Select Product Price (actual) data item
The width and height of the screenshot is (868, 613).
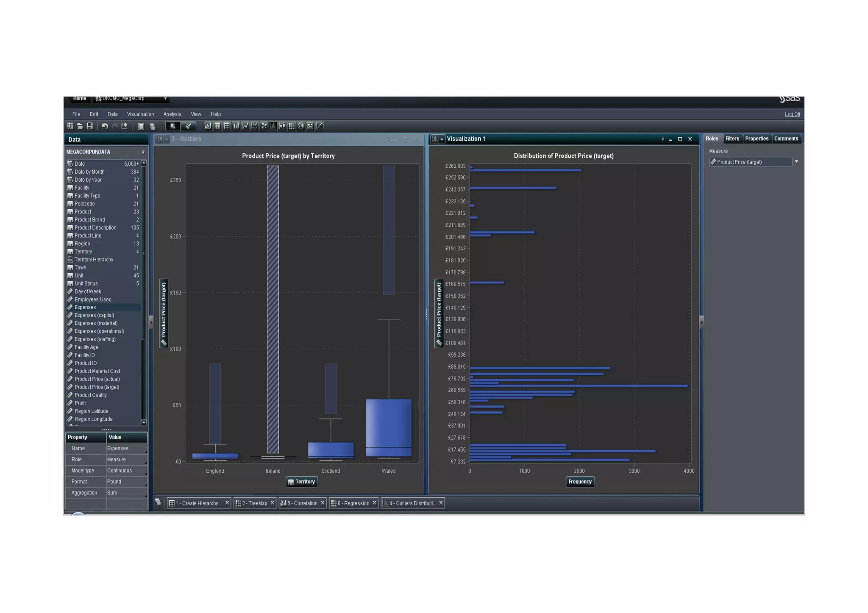pyautogui.click(x=97, y=380)
